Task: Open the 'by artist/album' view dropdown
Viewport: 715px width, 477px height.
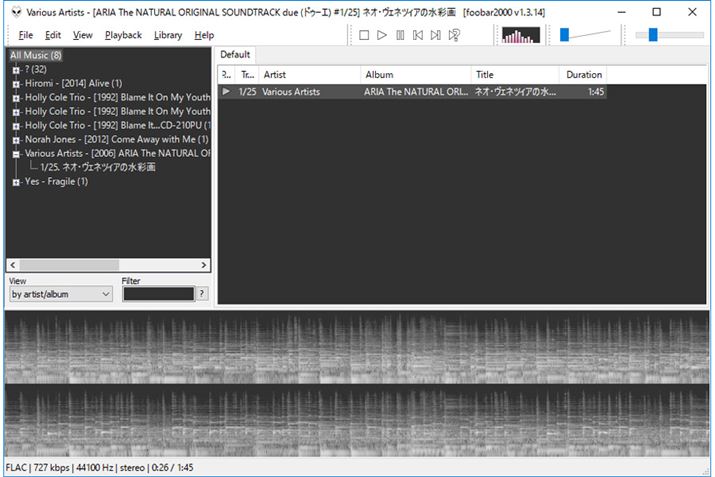Action: tap(60, 294)
